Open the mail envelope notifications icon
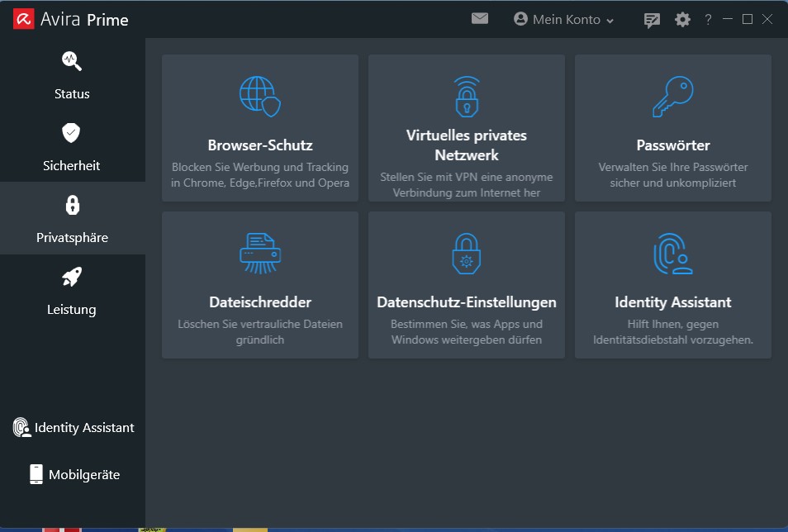Image resolution: width=788 pixels, height=532 pixels. tap(480, 18)
